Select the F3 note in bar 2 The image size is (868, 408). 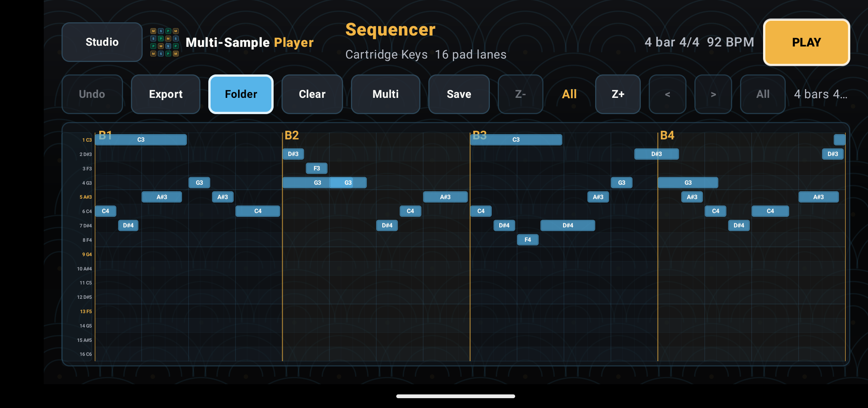click(x=317, y=168)
